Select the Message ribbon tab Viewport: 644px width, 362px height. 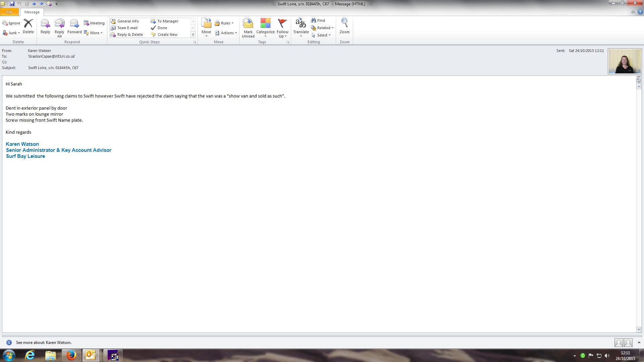pyautogui.click(x=32, y=12)
